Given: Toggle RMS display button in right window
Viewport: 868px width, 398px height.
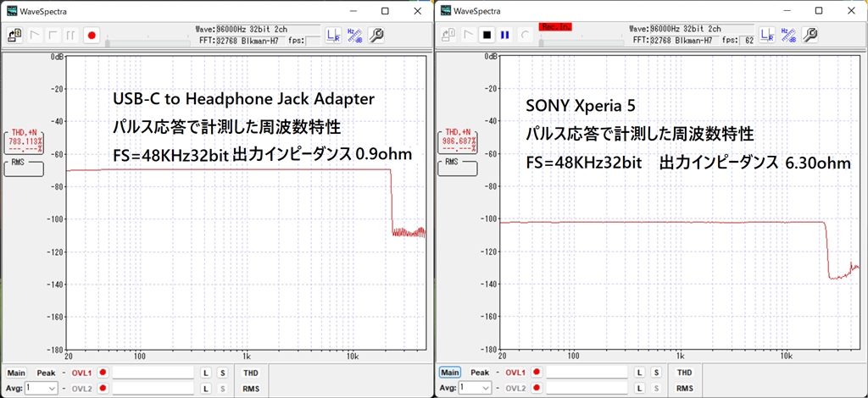Looking at the screenshot, I should [684, 389].
